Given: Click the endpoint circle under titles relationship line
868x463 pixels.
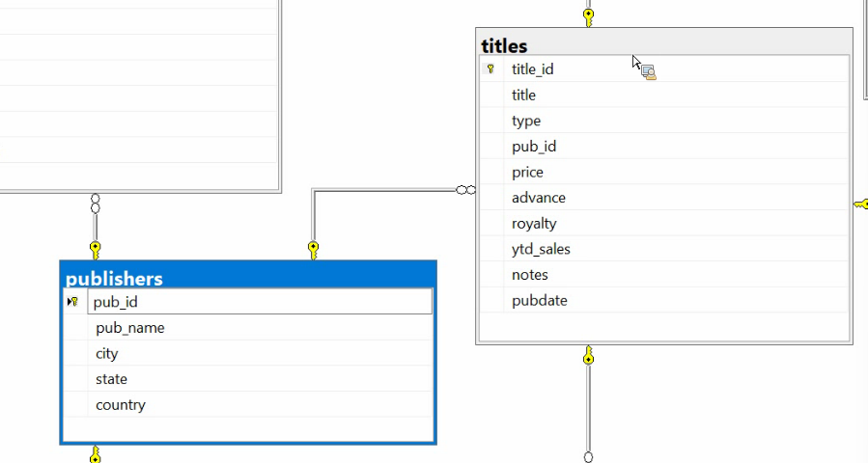Looking at the screenshot, I should click(x=588, y=457).
